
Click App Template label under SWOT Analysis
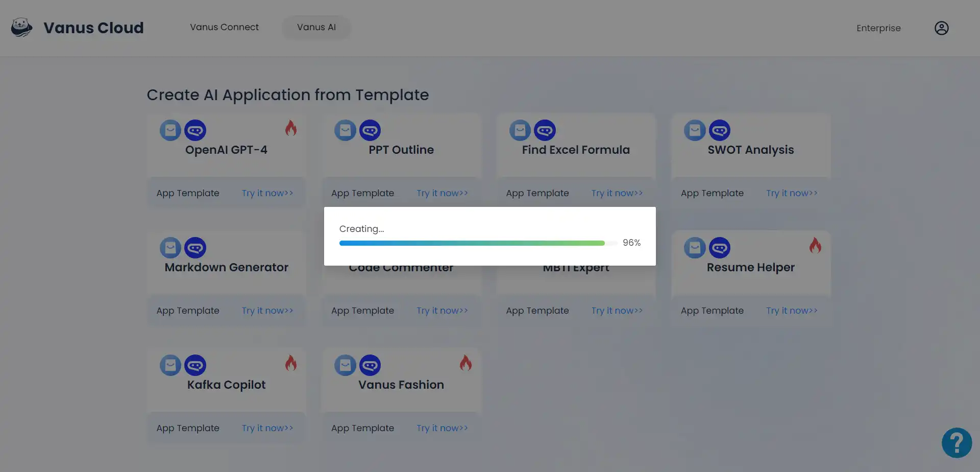click(x=712, y=193)
